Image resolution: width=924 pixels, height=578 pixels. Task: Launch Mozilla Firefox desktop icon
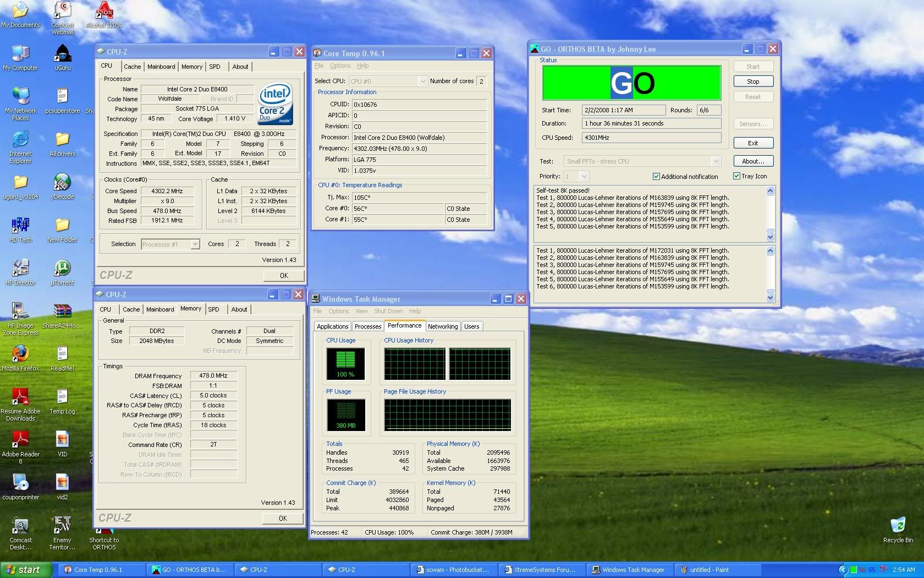20,358
